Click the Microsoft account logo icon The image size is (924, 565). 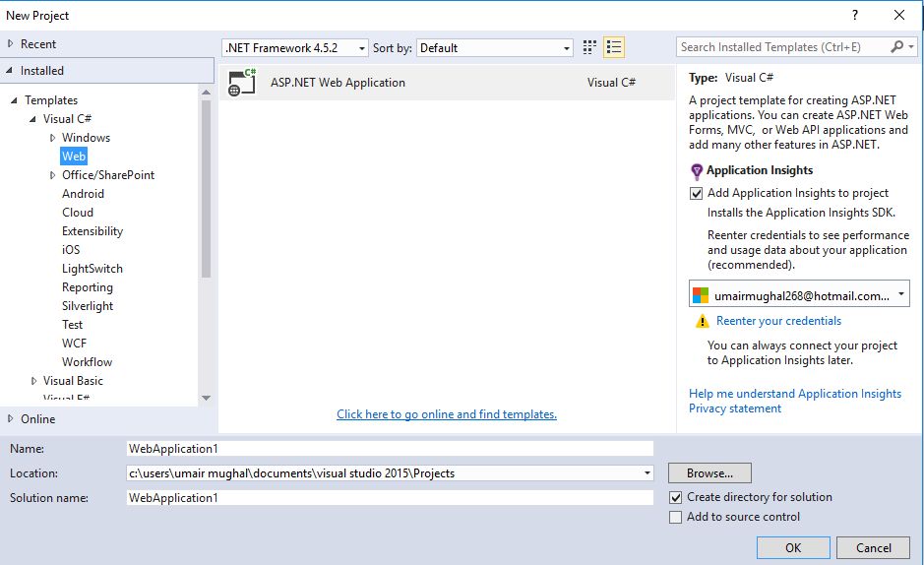[700, 295]
